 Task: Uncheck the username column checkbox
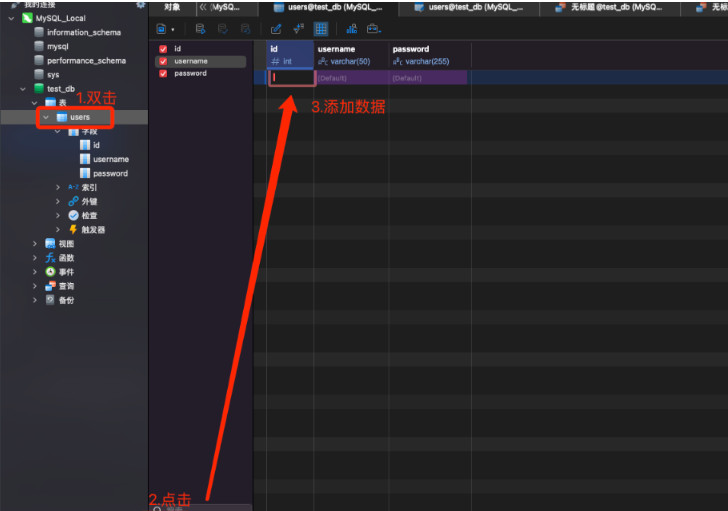[x=163, y=61]
